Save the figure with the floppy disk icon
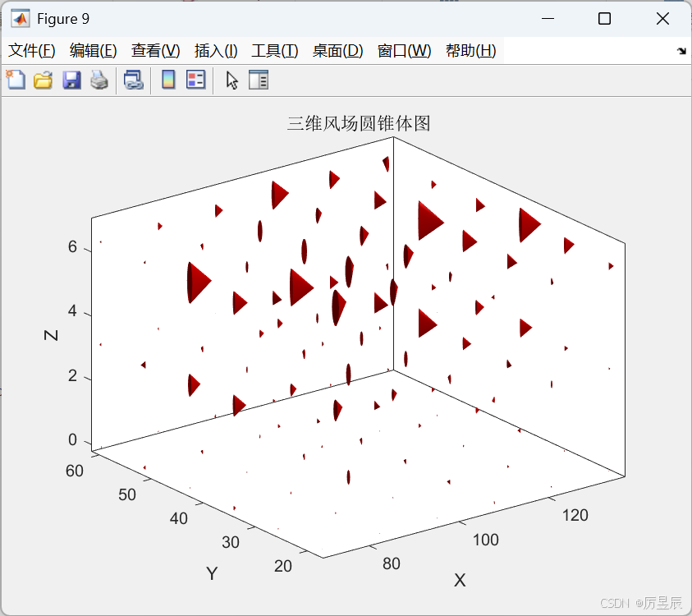This screenshot has width=692, height=616. tap(71, 80)
